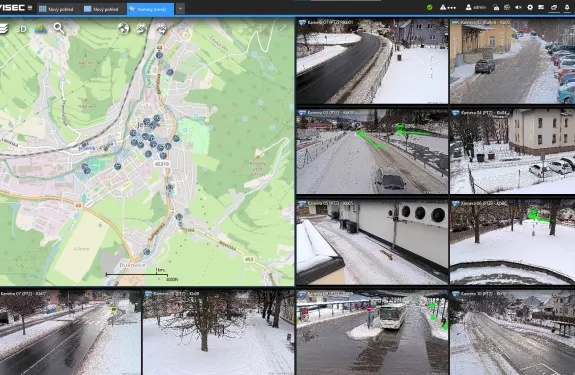Expand the tab list dropdown arrow
The image size is (575, 375).
(180, 9)
